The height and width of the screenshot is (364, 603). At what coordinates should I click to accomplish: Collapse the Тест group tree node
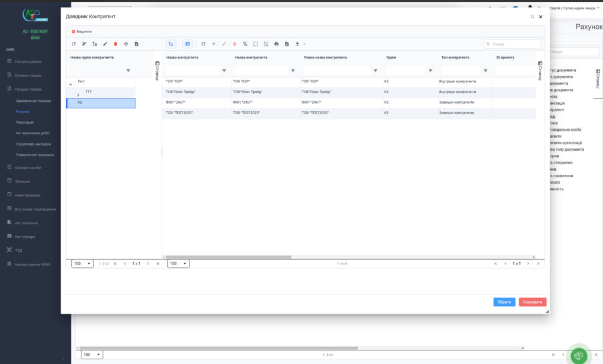71,85
